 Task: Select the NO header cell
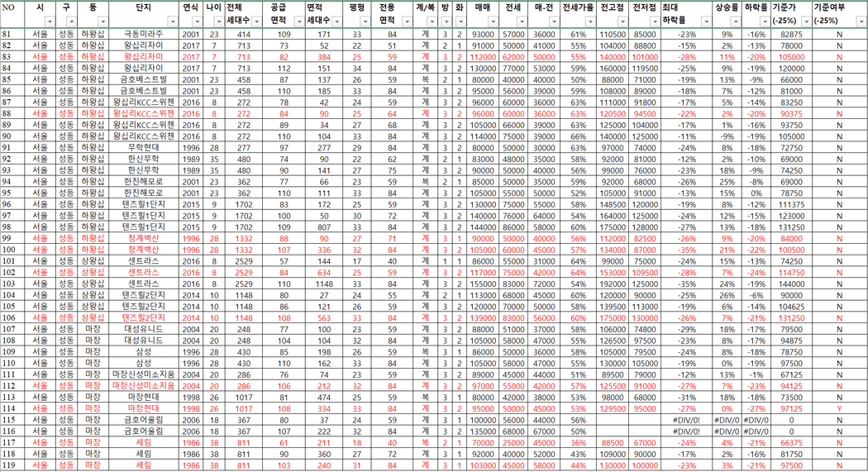click(12, 14)
